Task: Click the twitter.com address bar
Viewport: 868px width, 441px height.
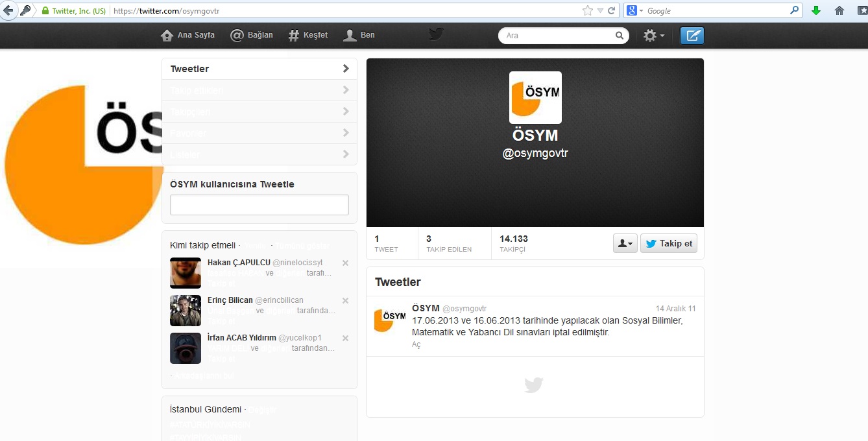Action: pyautogui.click(x=344, y=11)
